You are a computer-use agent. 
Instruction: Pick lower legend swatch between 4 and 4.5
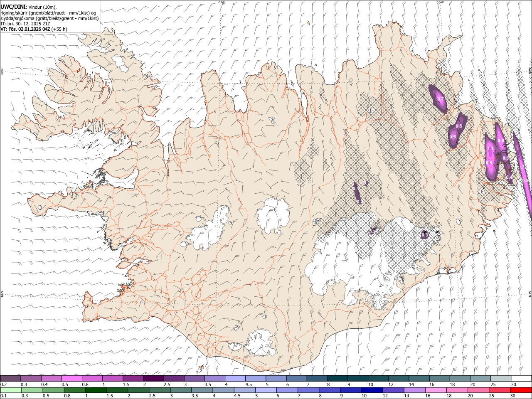pyautogui.click(x=223, y=390)
